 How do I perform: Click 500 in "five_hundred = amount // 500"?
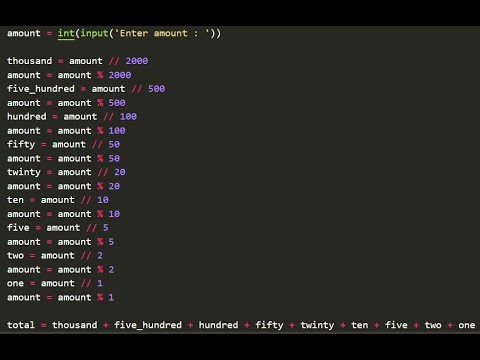(156, 89)
